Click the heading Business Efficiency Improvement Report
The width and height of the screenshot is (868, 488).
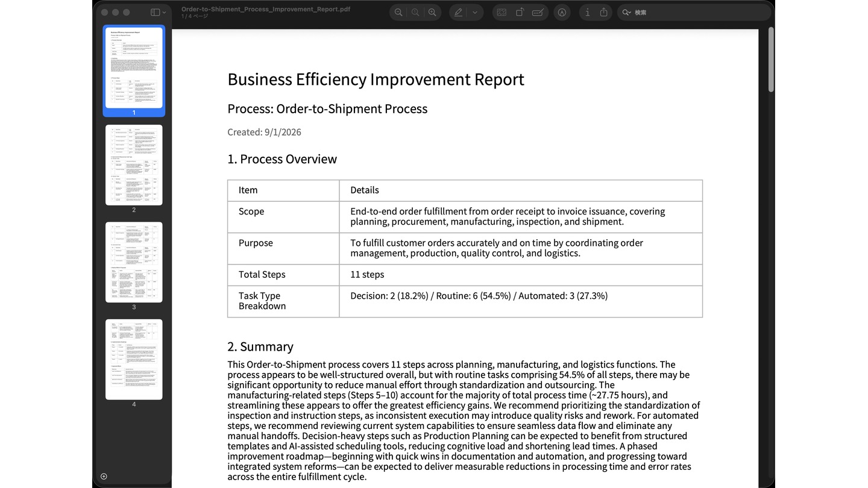376,79
